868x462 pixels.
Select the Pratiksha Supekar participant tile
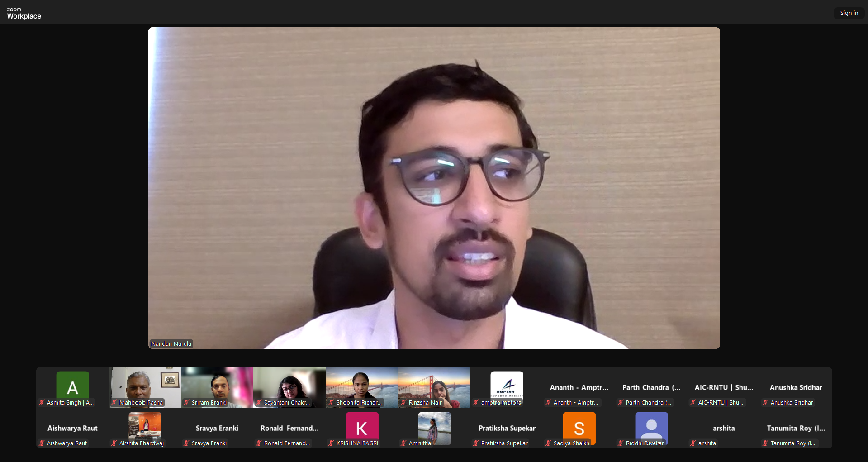[x=507, y=428]
